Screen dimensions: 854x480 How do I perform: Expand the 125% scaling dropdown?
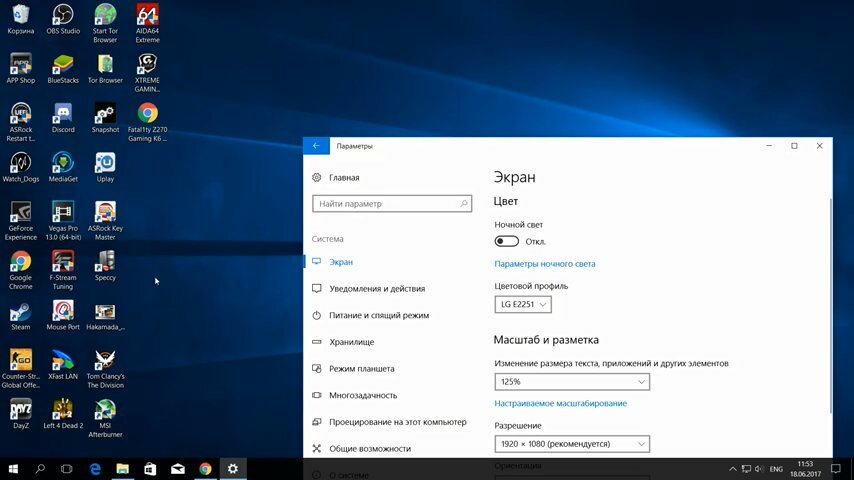point(572,381)
